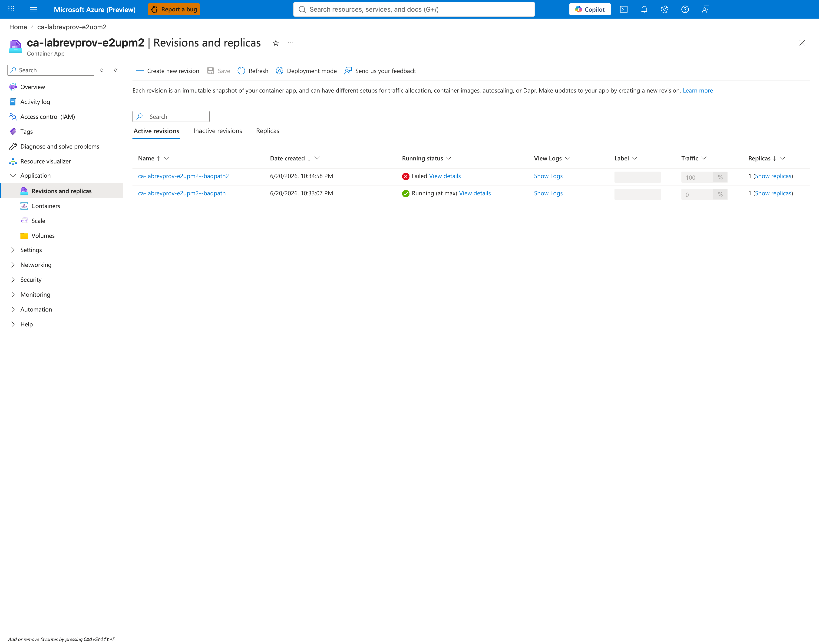Open the hamburger portal menu
The height and width of the screenshot is (644, 819).
point(33,9)
